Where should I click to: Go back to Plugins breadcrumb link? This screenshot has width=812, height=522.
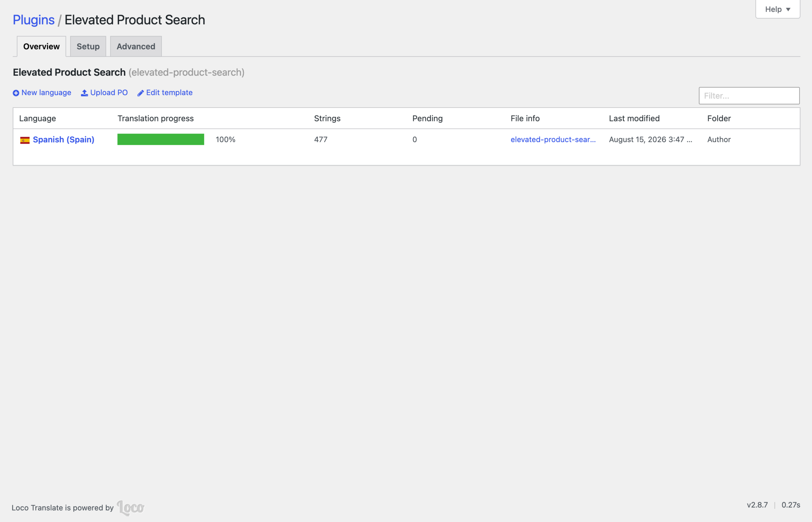point(34,20)
